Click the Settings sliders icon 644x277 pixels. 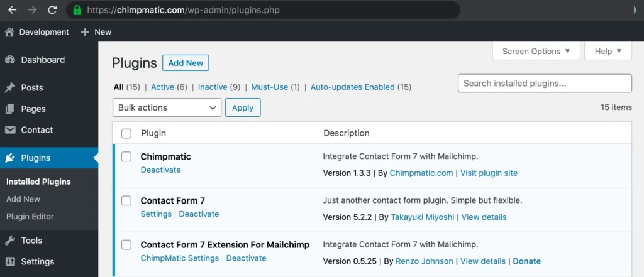(10, 261)
